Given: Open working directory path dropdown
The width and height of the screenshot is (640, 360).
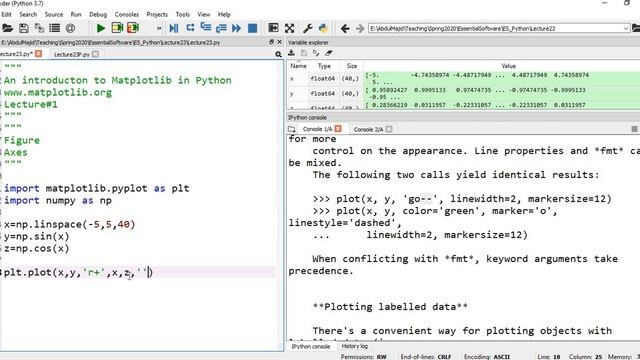Looking at the screenshot, I should coord(626,29).
